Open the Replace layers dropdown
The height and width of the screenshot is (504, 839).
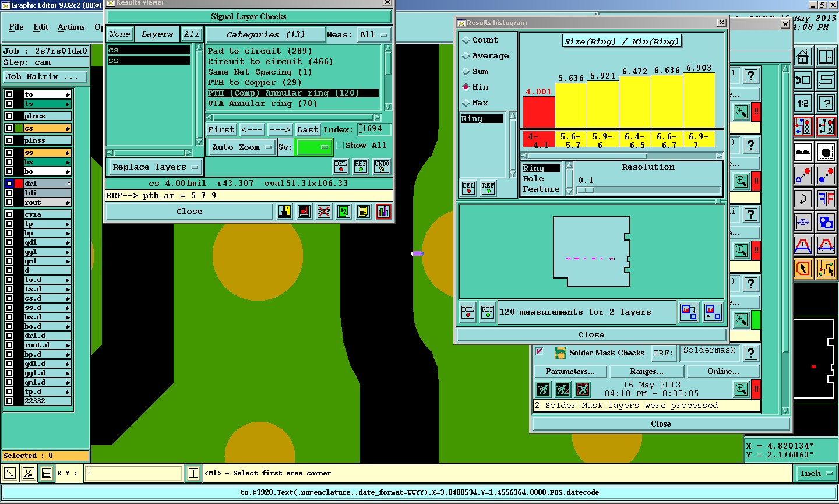(155, 167)
